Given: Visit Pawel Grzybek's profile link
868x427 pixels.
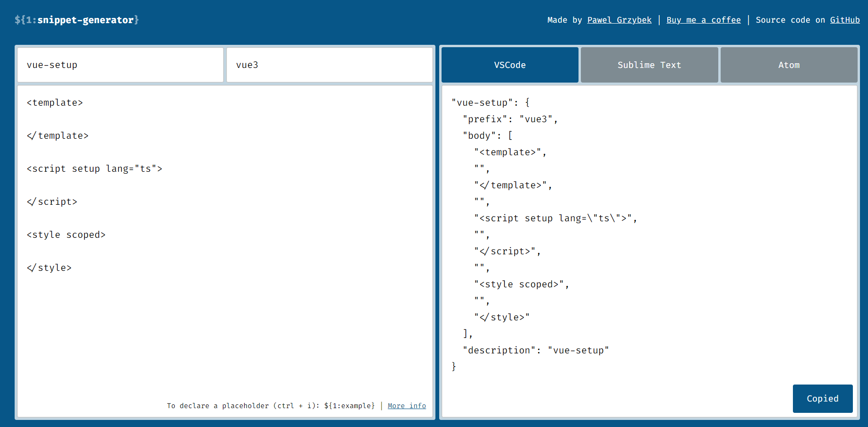Looking at the screenshot, I should click(x=619, y=20).
